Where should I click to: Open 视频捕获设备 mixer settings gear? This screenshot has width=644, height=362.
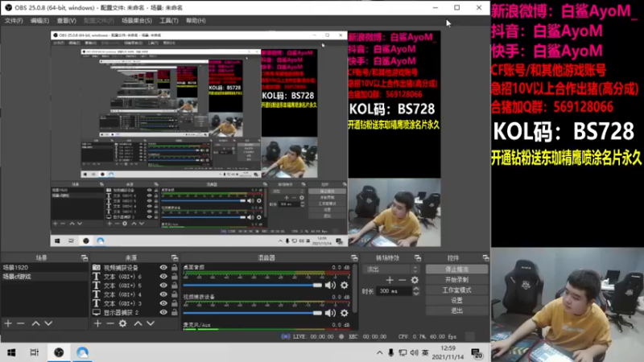pos(345,313)
